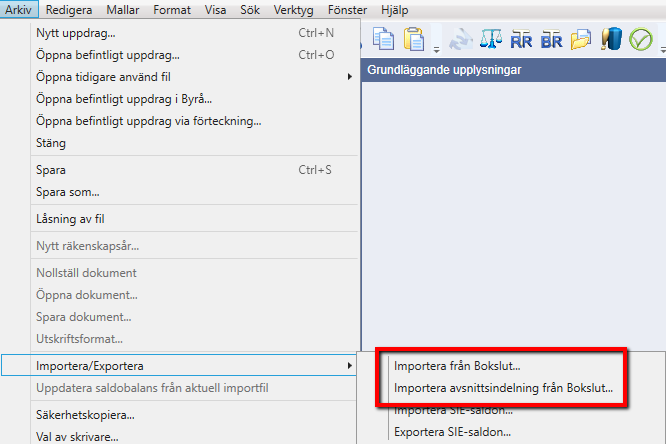The height and width of the screenshot is (444, 666).
Task: Open the Visa menu
Action: coord(215,9)
